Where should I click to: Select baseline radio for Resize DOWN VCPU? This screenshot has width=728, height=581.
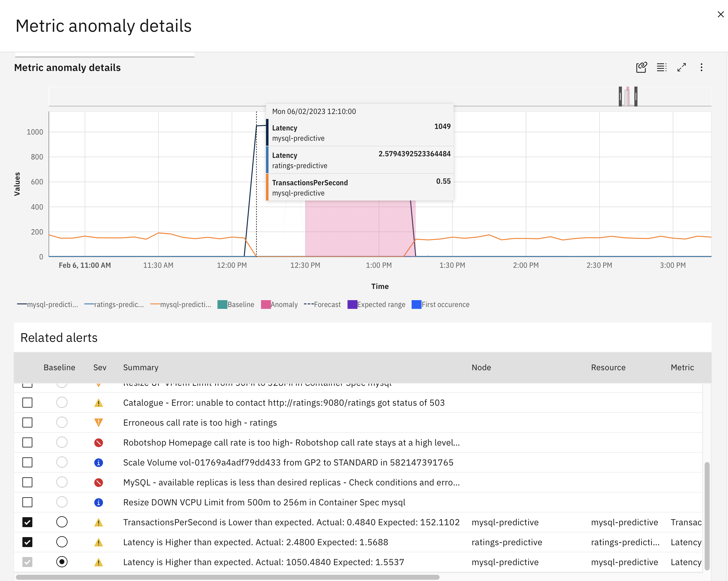[62, 502]
